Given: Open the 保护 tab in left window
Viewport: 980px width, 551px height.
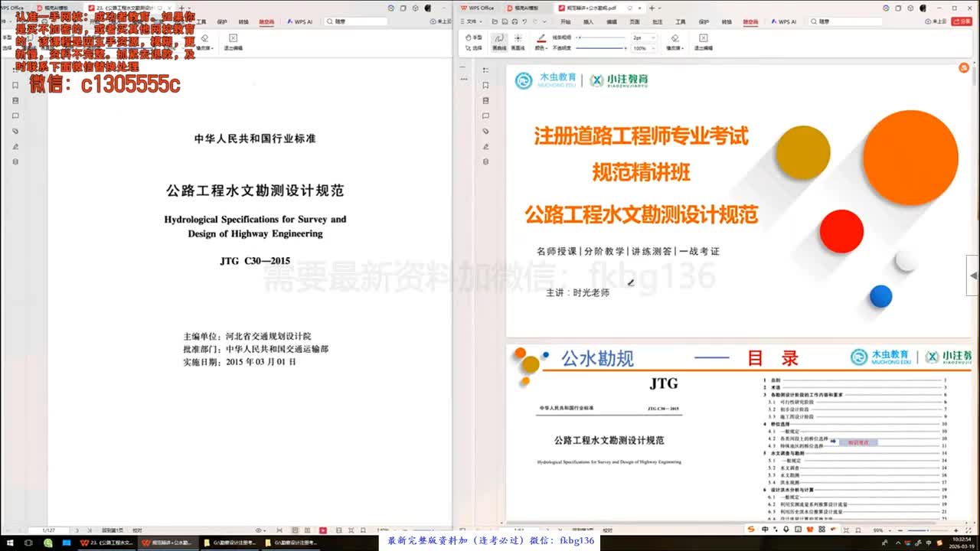Looking at the screenshot, I should [222, 22].
